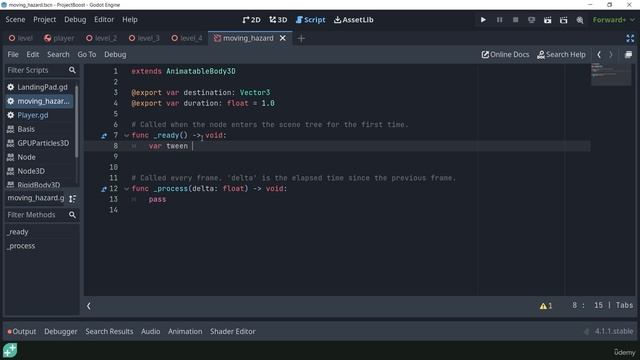640x360 pixels.
Task: Open the Output bottom panel
Action: click(22, 331)
